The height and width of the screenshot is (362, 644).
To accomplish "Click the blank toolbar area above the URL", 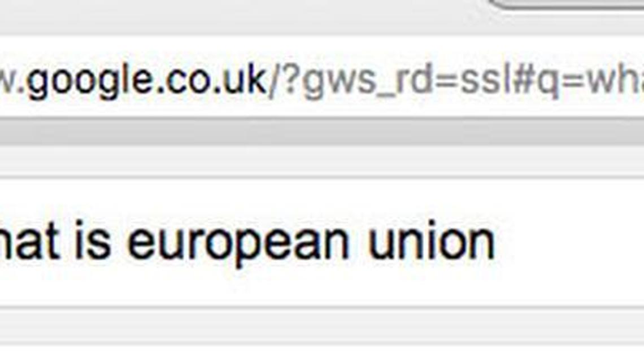I will click(246, 16).
